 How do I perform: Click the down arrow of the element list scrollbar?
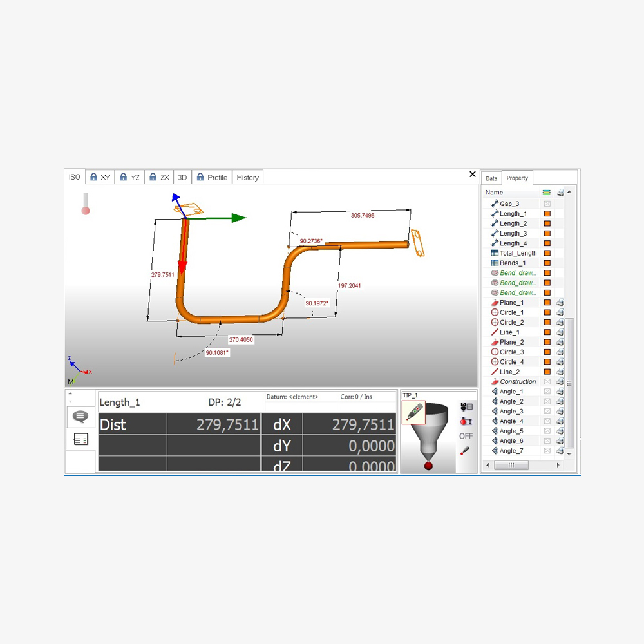[x=569, y=454]
